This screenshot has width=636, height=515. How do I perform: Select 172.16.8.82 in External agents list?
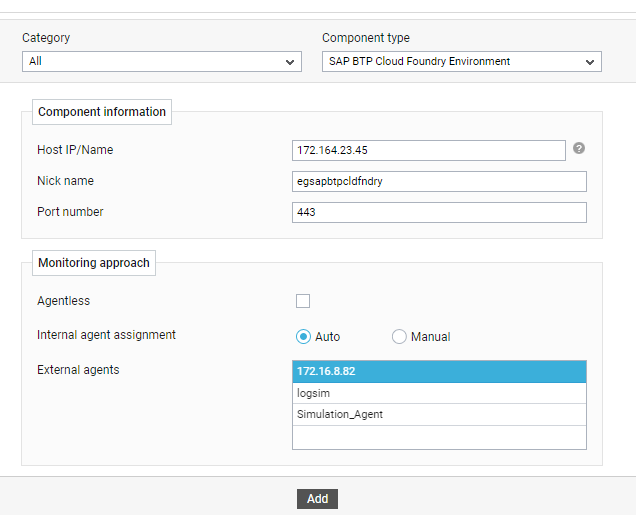[x=439, y=371]
